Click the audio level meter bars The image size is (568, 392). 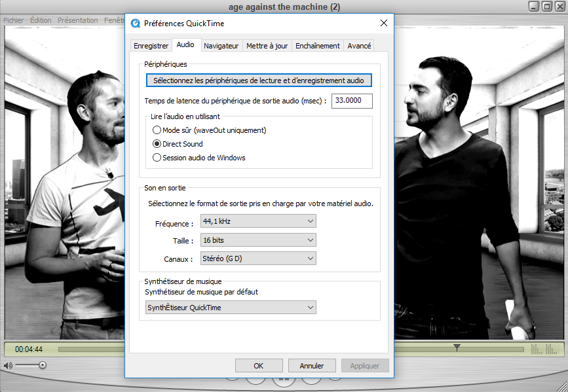point(537,349)
